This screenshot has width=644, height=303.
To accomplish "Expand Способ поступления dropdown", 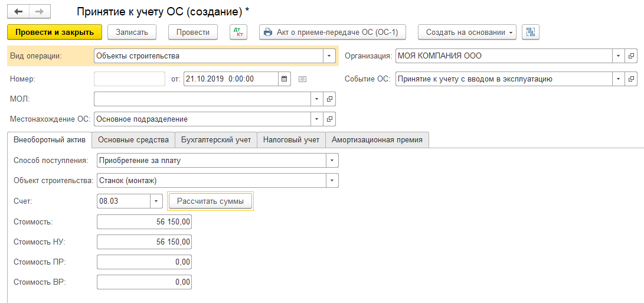I will tap(332, 160).
